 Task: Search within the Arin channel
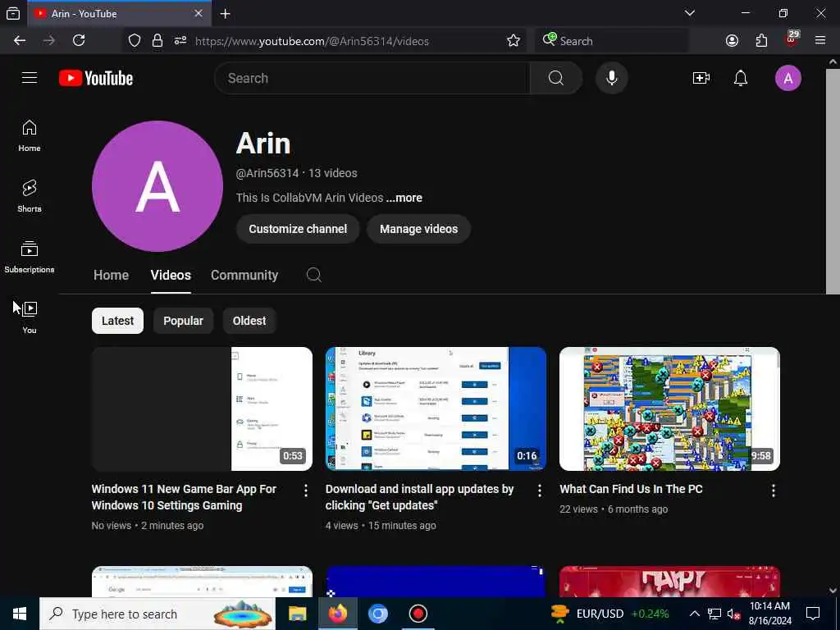(x=314, y=275)
